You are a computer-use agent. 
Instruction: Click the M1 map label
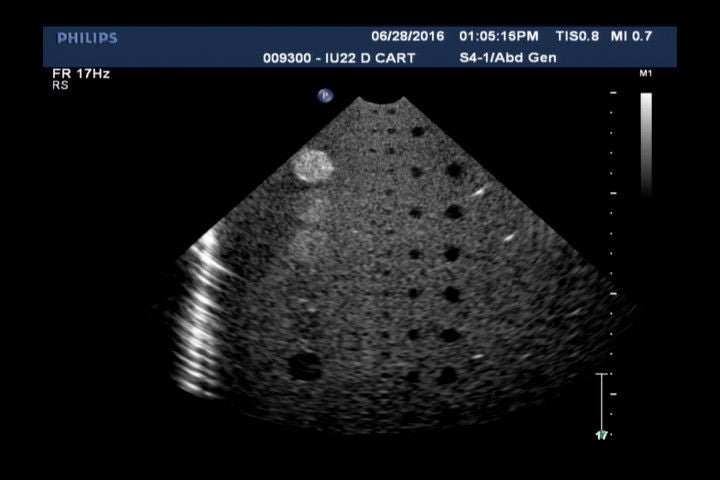point(645,75)
